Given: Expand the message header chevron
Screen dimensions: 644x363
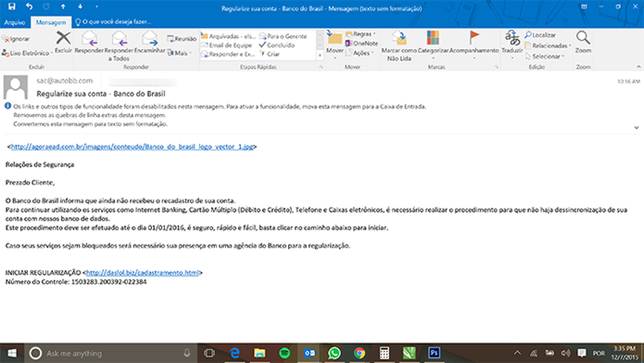Looking at the screenshot, I should [x=636, y=128].
